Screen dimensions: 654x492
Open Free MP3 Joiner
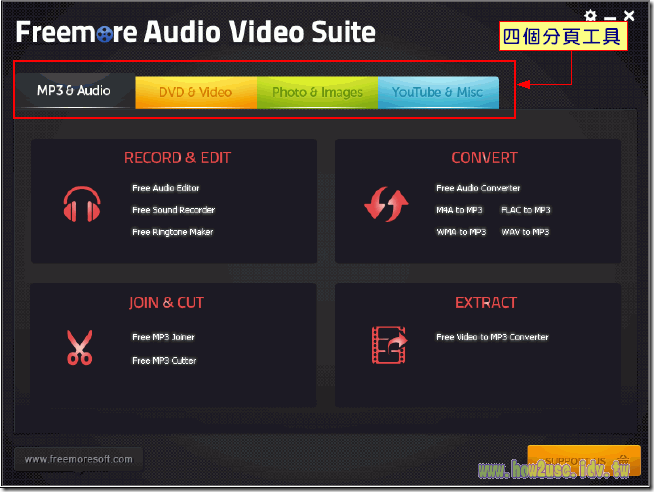(x=163, y=337)
